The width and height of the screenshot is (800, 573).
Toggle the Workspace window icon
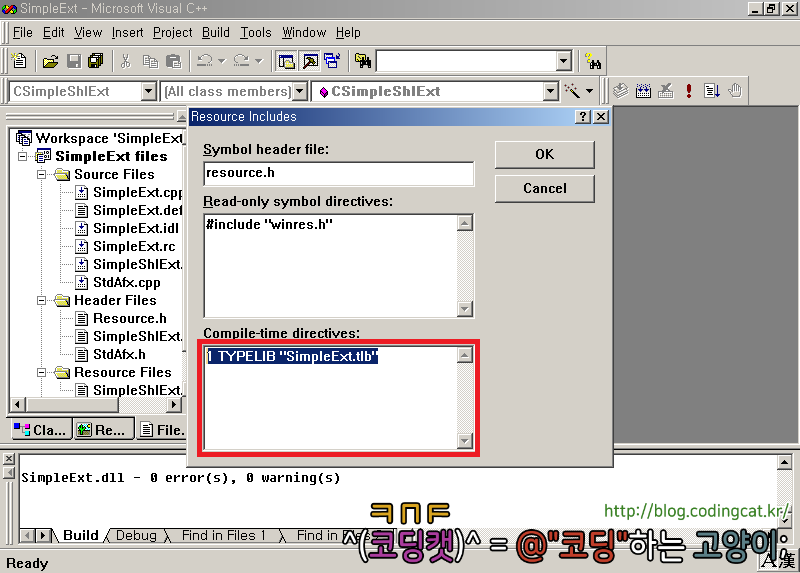pyautogui.click(x=286, y=61)
